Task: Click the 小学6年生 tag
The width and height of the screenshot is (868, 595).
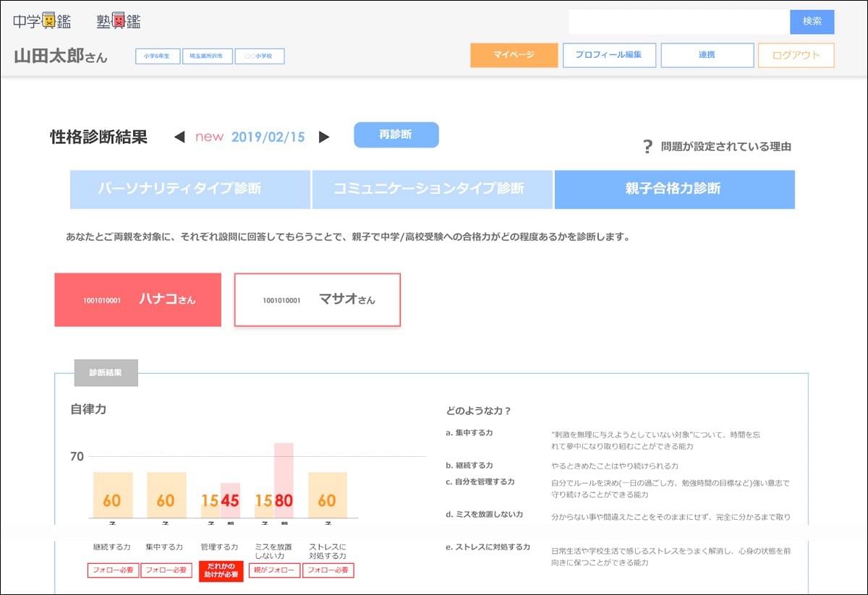Action: (157, 56)
